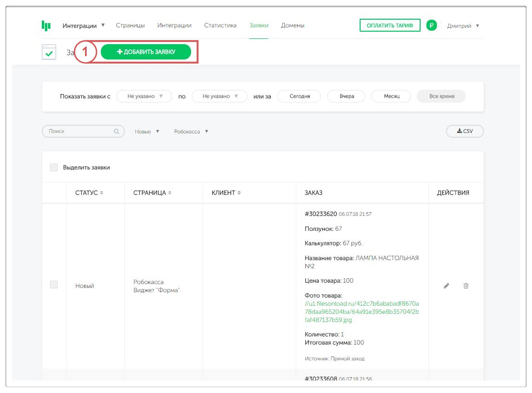Viewport: 532px width, 393px height.
Task: Click the pencil edit icon for order #30233620
Action: [447, 286]
